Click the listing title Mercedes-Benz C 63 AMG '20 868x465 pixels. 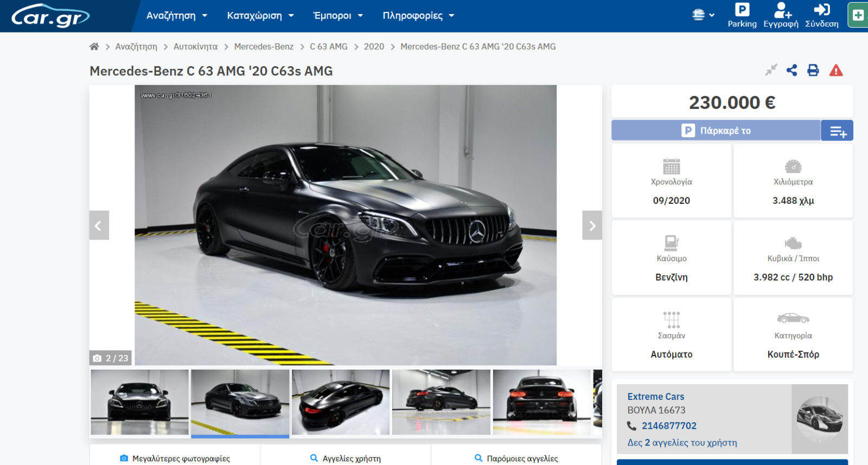point(211,71)
